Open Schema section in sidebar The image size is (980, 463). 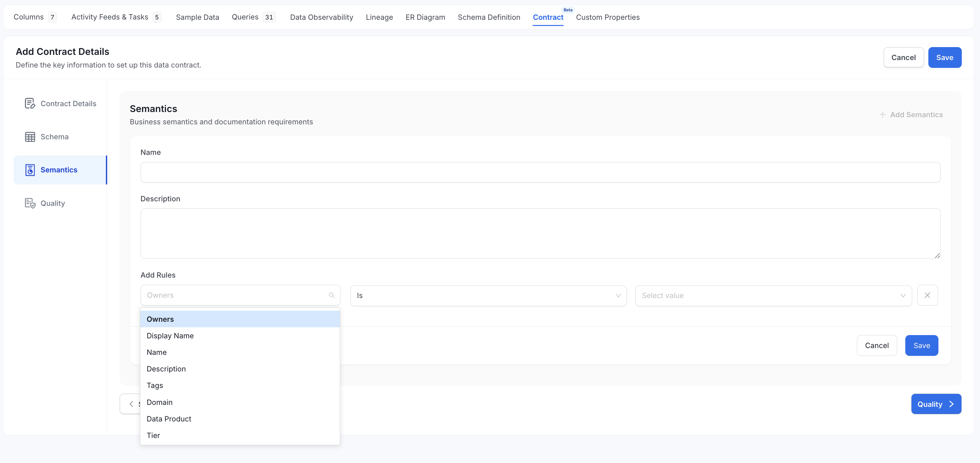point(60,137)
